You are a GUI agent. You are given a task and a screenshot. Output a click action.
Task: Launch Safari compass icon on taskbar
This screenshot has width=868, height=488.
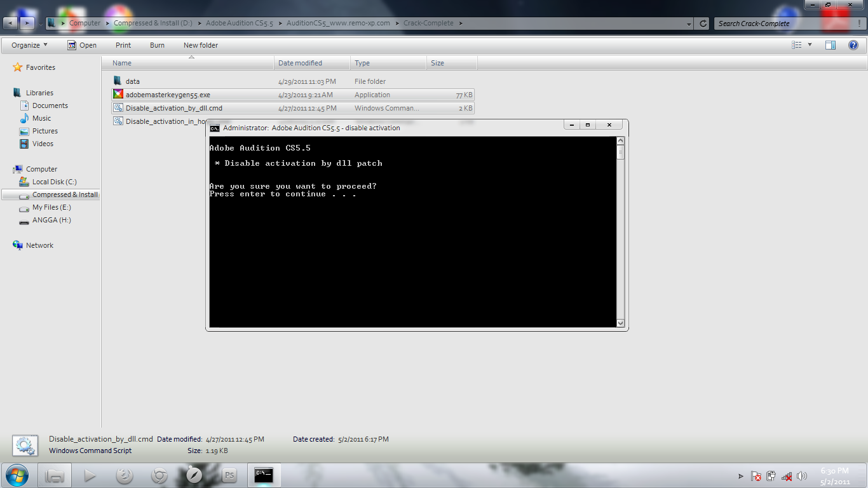(194, 475)
